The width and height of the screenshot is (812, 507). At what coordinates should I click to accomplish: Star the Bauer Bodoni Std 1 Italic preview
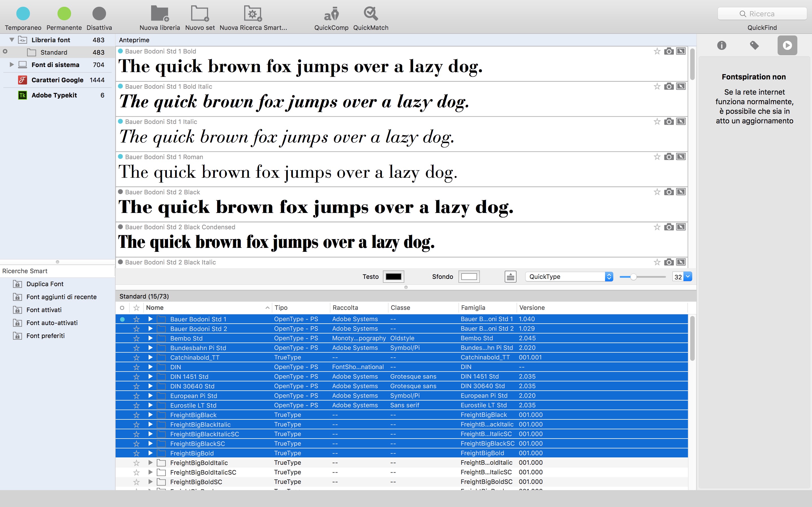point(657,122)
